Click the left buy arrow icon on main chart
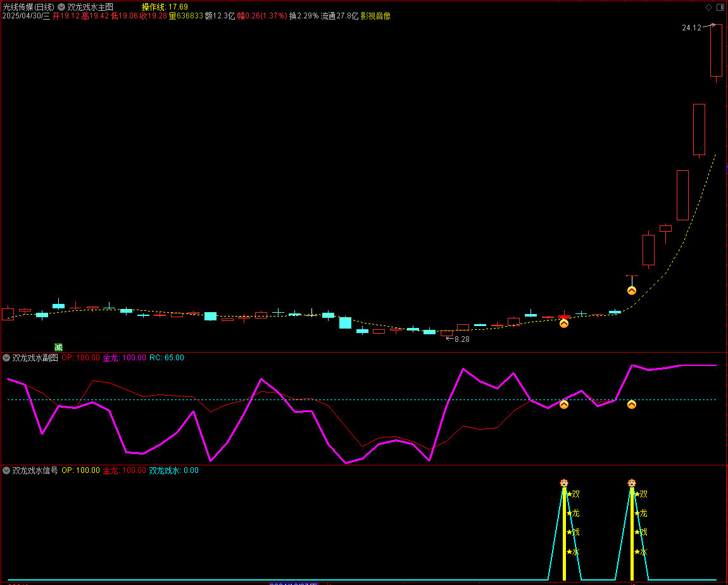Image resolution: width=728 pixels, height=585 pixels. [563, 324]
